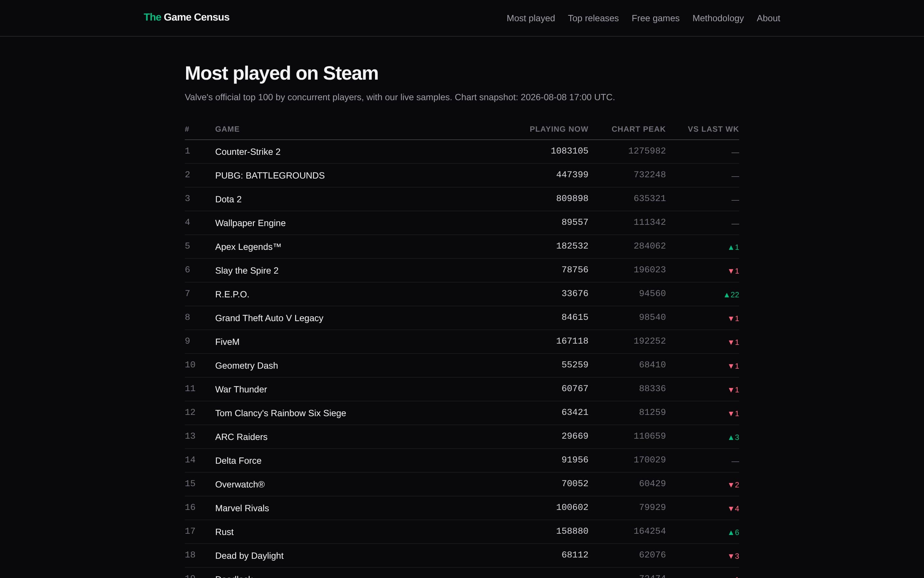Select the R.E.P.O. game name

tap(232, 294)
